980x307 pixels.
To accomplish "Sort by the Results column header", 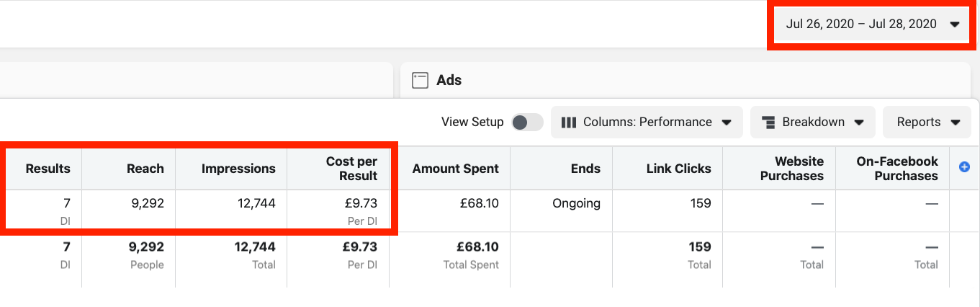I will click(48, 169).
